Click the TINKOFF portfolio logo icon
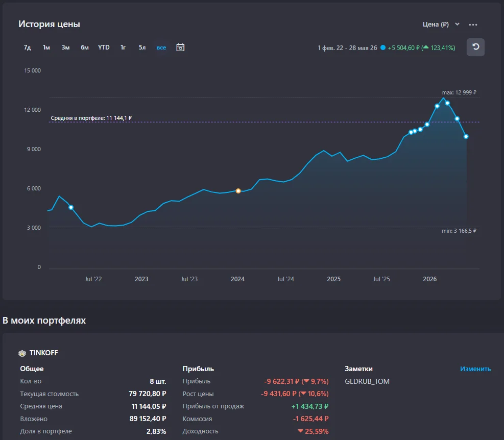The height and width of the screenshot is (440, 504). (22, 353)
